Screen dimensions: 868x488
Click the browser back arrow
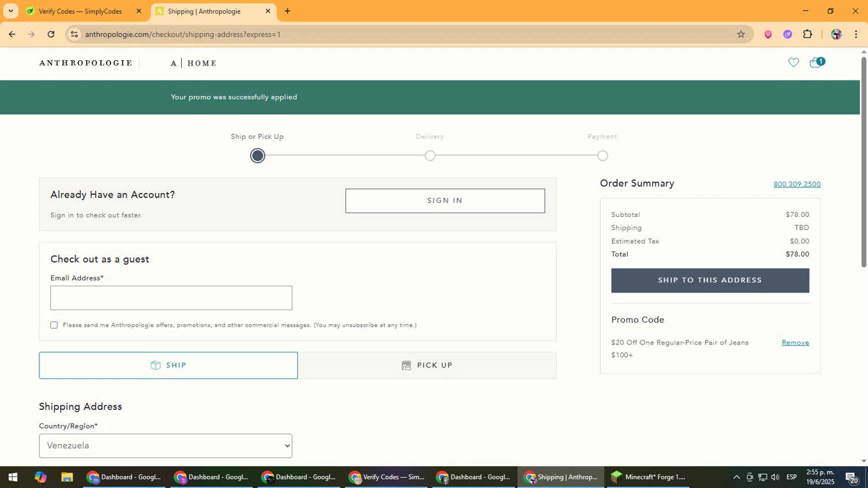[x=12, y=34]
